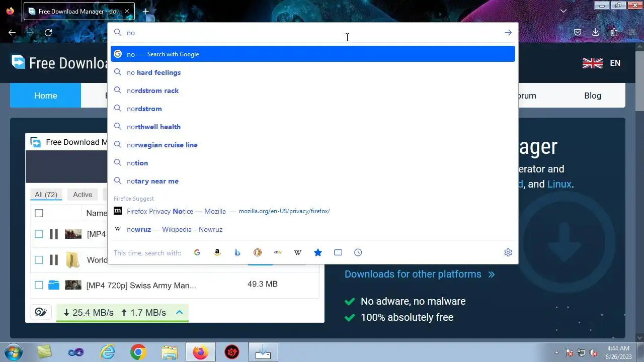Open search settings gear in address dropdown

click(508, 252)
